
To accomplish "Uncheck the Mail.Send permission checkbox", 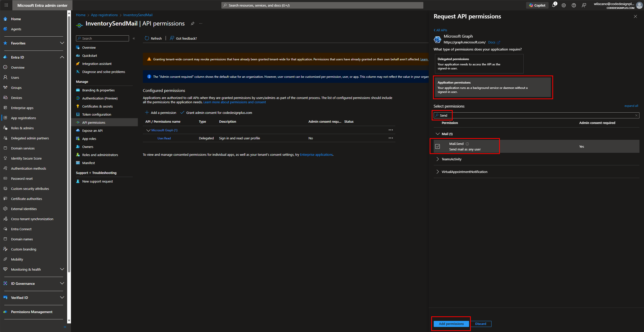I will click(x=437, y=146).
